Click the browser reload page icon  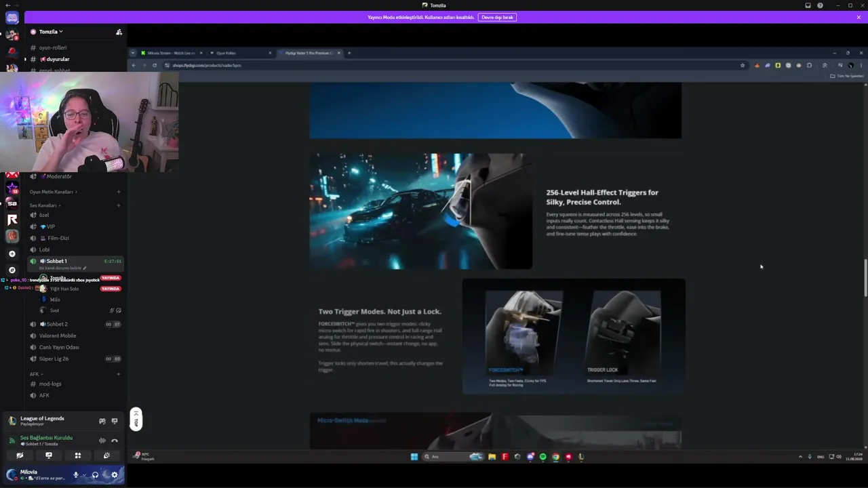pyautogui.click(x=155, y=65)
